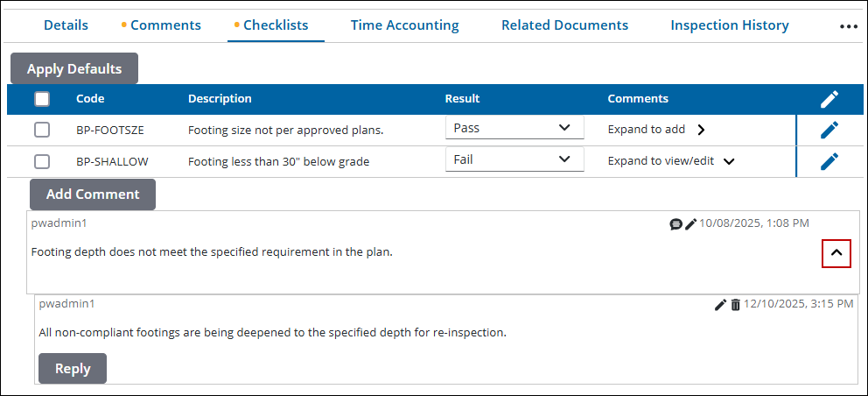The height and width of the screenshot is (396, 868).
Task: Check the BP-SHALLOW row checkbox
Action: click(42, 161)
